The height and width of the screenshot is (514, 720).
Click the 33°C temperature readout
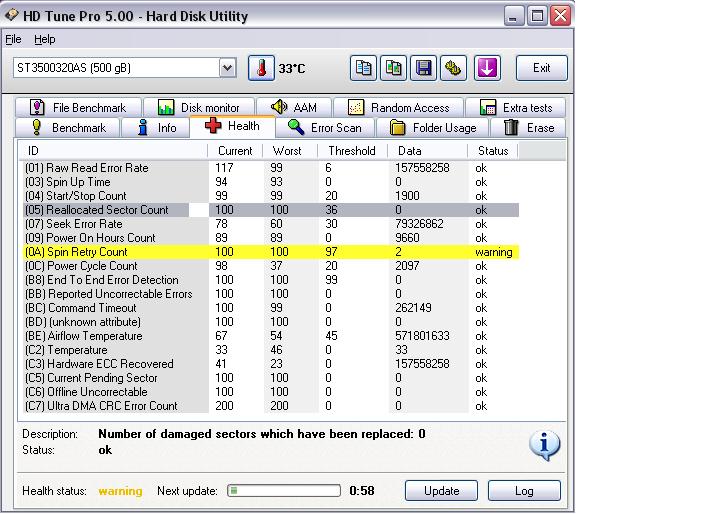[x=292, y=69]
